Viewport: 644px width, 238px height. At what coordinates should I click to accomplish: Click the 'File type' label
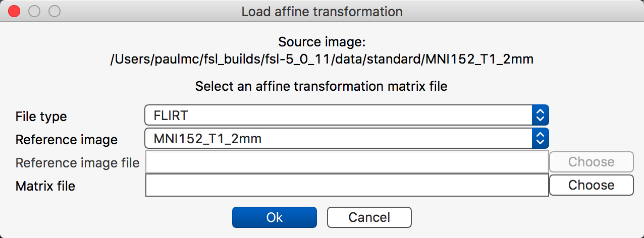click(x=41, y=116)
